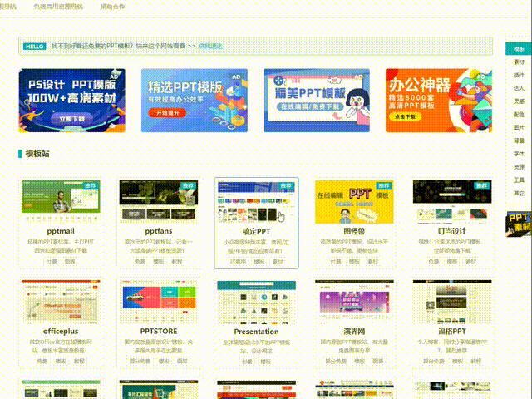The image size is (532, 399).
Task: Click 免费 tag under 叮当设计
Action: point(434,262)
